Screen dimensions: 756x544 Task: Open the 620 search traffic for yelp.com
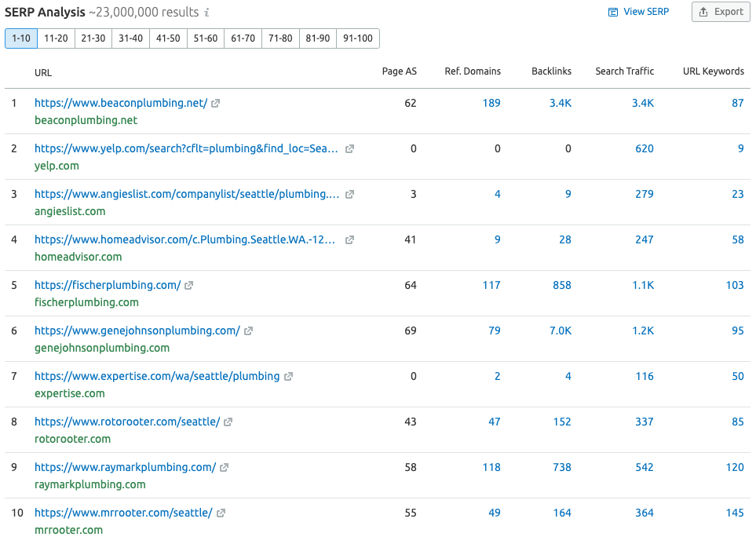coord(645,148)
